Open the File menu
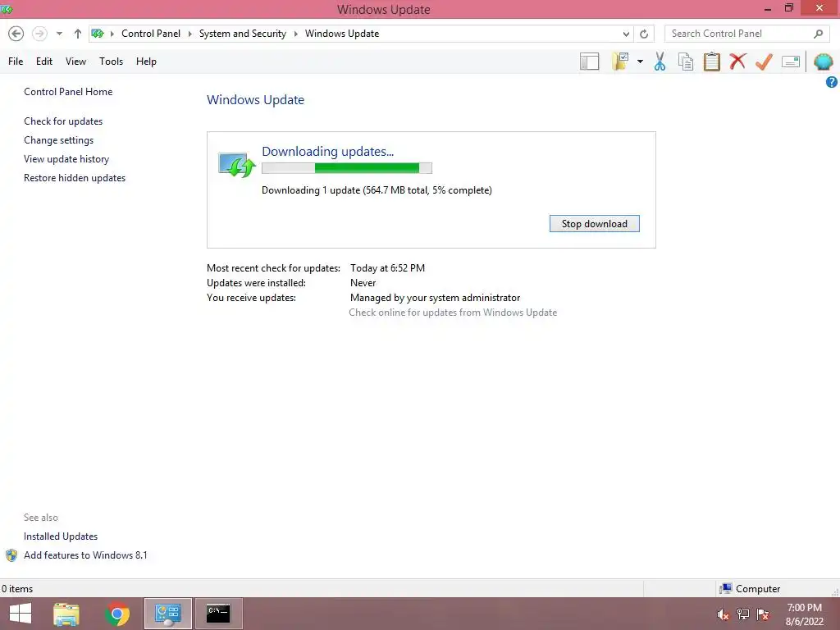 [x=16, y=62]
